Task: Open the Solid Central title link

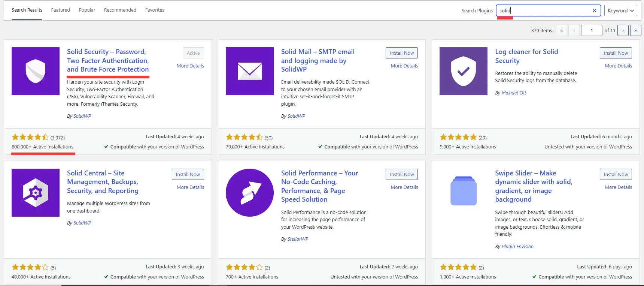Action: 103,182
